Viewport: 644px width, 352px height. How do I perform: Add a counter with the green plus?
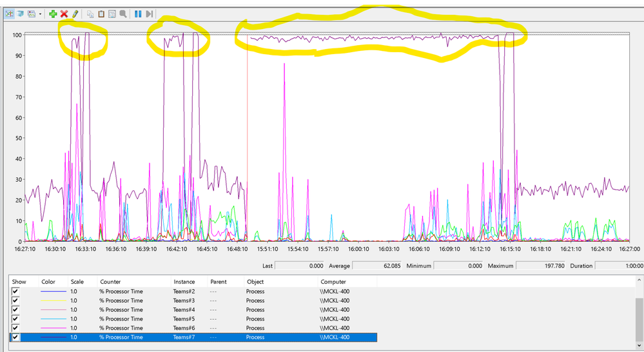pos(53,14)
